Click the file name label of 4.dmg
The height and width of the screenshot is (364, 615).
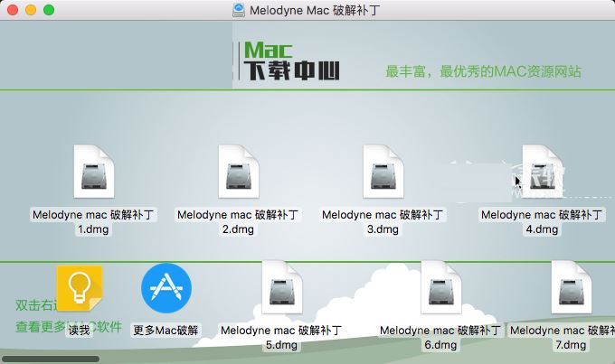point(542,222)
